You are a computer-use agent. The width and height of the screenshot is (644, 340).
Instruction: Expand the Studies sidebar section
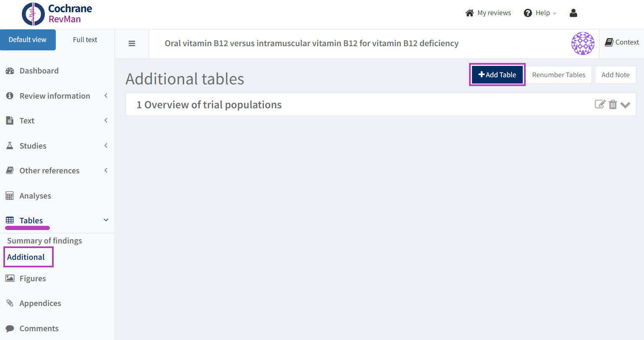[33, 146]
